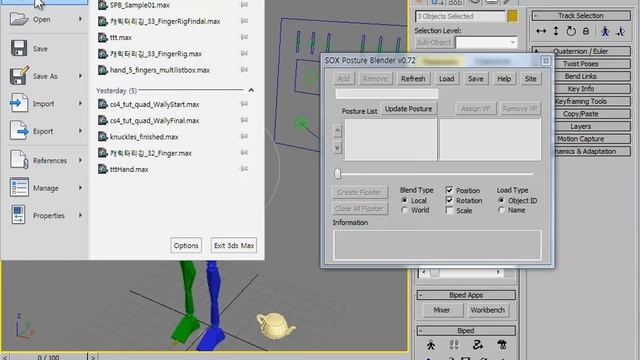Image resolution: width=640 pixels, height=360 pixels.
Task: Move posture down with the v arrow
Action: pyautogui.click(x=338, y=147)
